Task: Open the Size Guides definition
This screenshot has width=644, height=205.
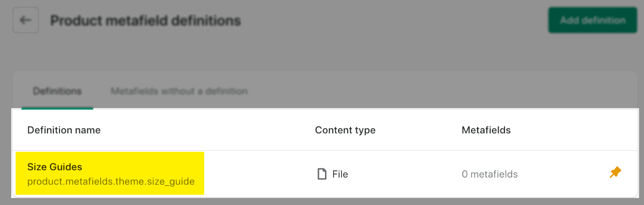Action: pyautogui.click(x=55, y=167)
